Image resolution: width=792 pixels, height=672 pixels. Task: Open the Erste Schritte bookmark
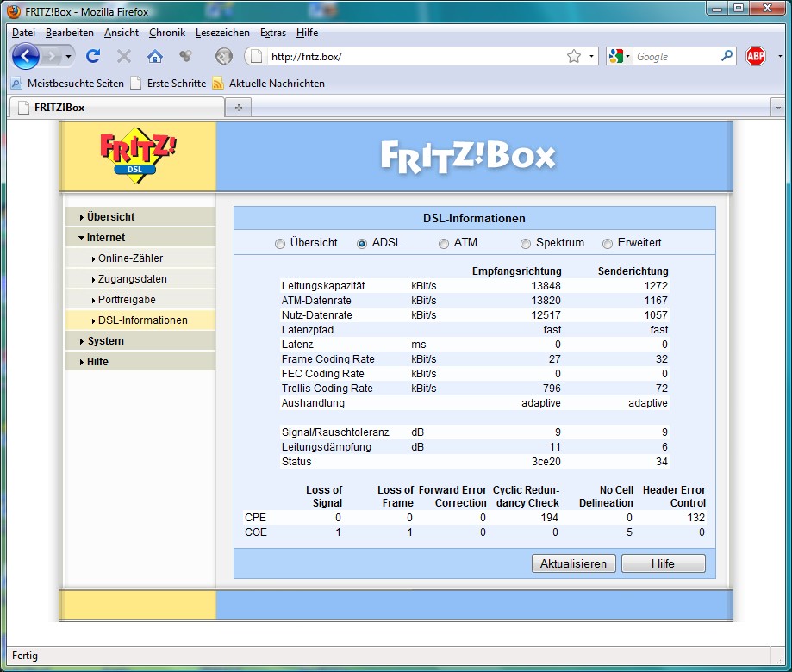[169, 84]
